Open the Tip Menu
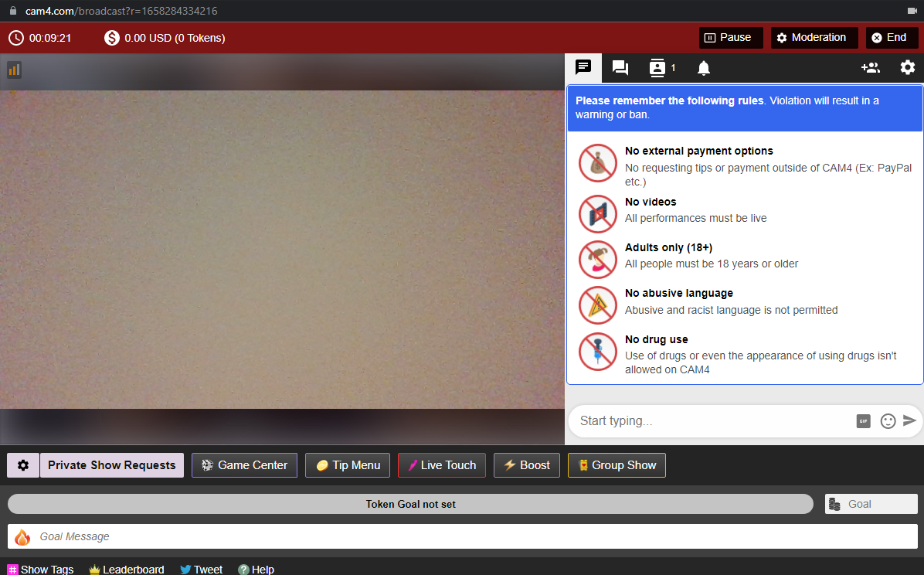The height and width of the screenshot is (575, 924). (348, 465)
